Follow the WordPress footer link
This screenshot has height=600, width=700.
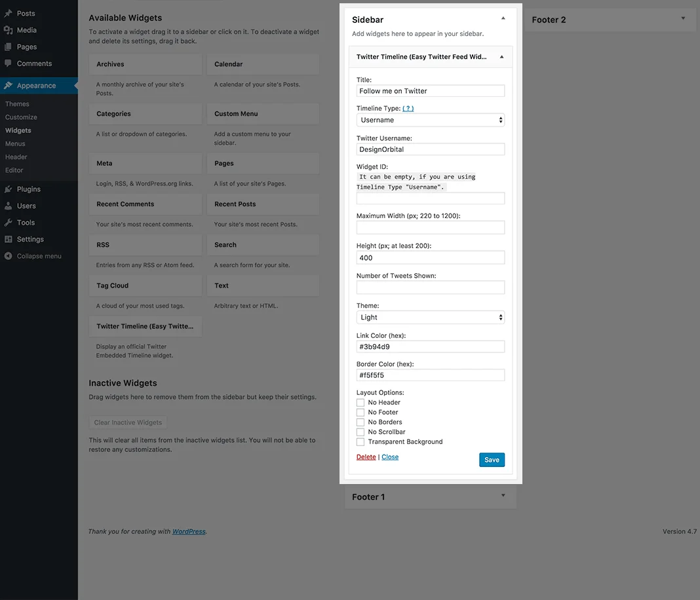189,531
